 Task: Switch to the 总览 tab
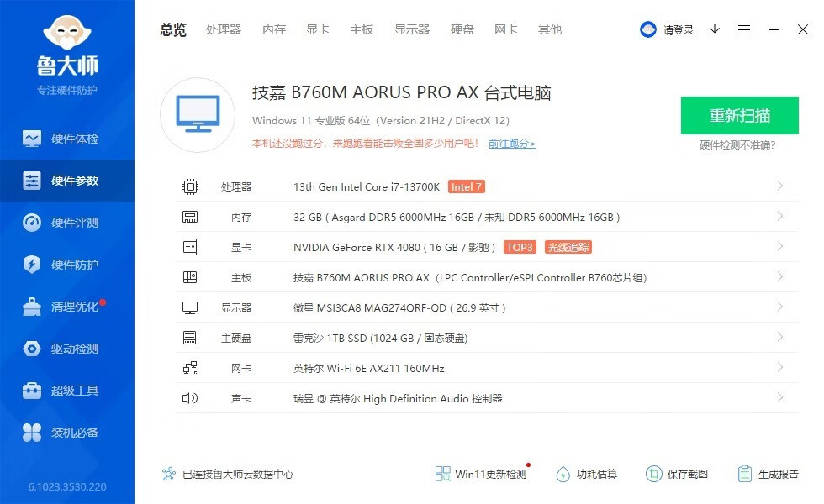click(x=173, y=30)
